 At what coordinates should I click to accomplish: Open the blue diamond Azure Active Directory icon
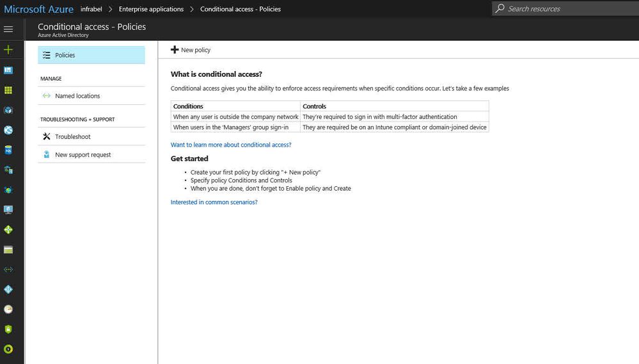tap(8, 289)
